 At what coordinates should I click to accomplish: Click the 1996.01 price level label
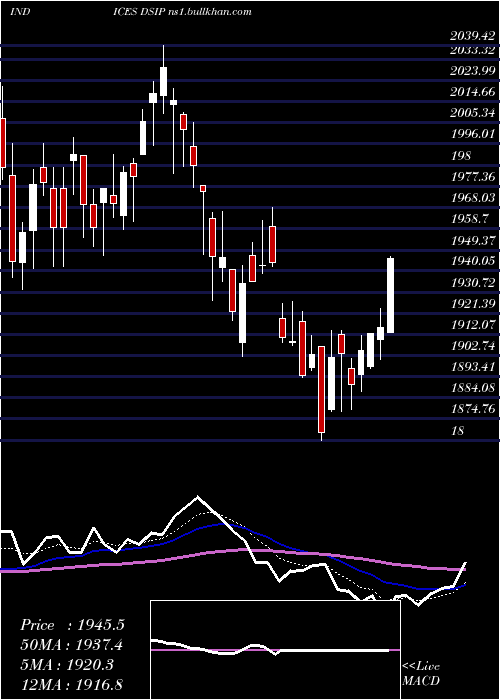pos(473,133)
